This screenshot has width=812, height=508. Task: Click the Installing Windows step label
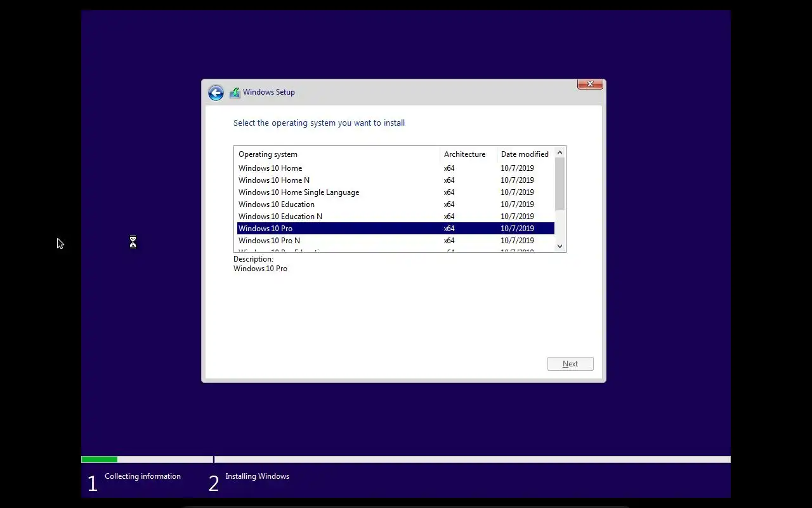(257, 476)
